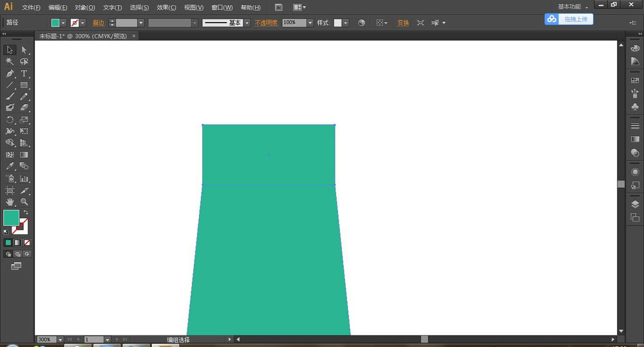Choose the Pen tool

coord(10,73)
